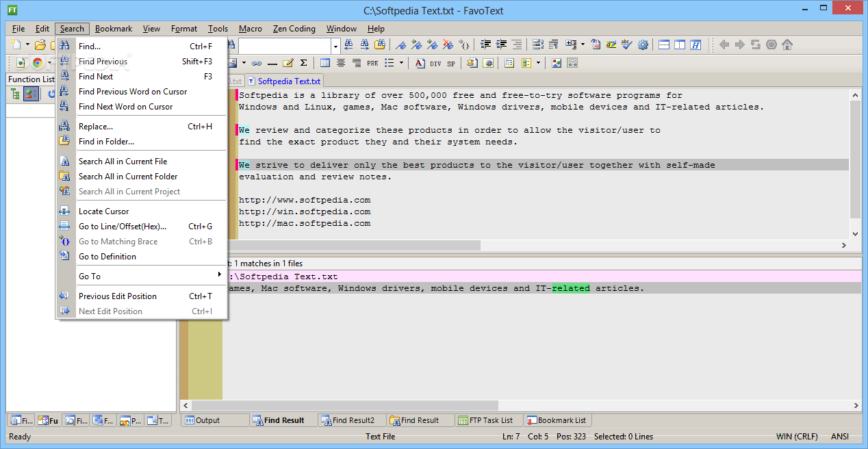
Task: Click the editor vertical scrollbar down arrow
Action: pos(854,233)
